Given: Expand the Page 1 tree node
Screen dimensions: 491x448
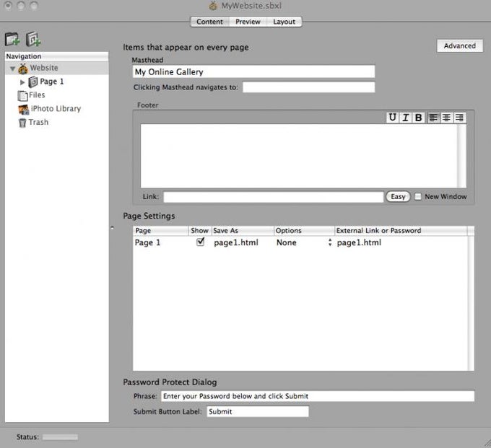Looking at the screenshot, I should (x=22, y=82).
